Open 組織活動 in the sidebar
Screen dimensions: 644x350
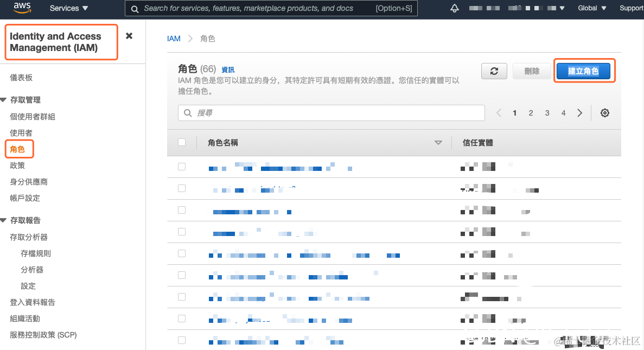(25, 319)
